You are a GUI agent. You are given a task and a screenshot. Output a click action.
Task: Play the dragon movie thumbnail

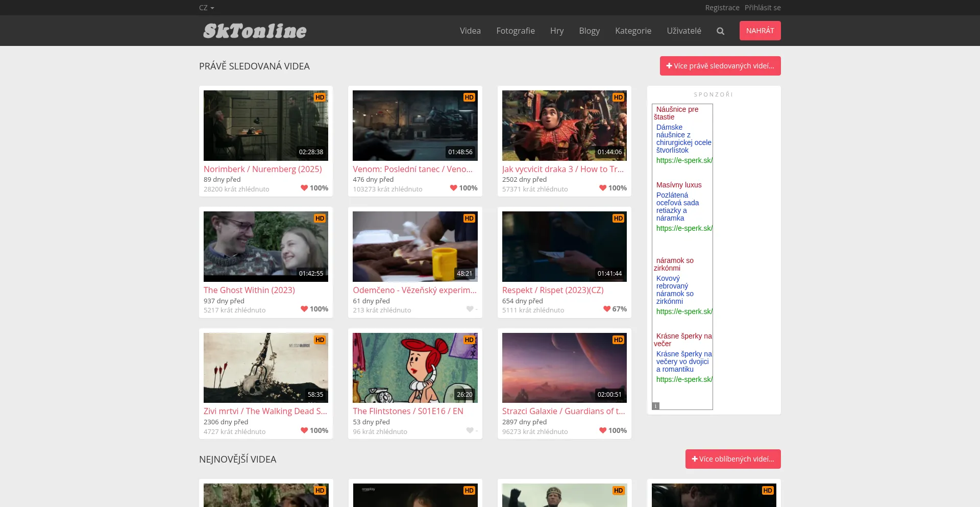565,126
